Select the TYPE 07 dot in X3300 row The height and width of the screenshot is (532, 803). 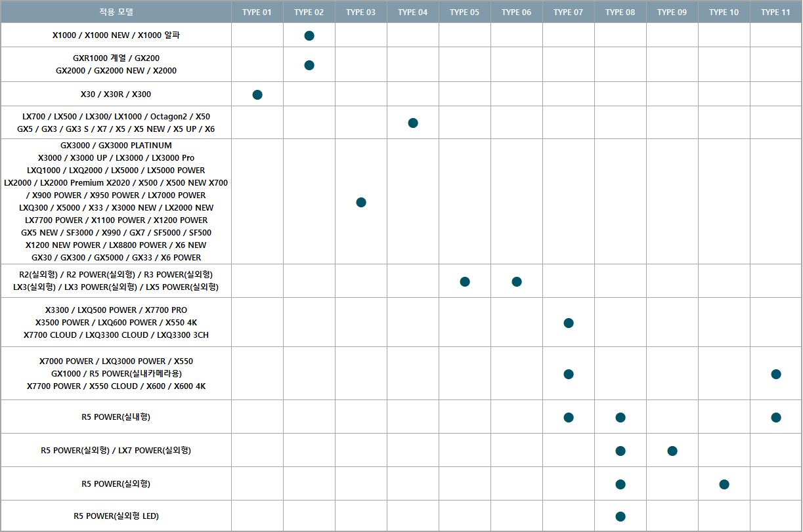pyautogui.click(x=569, y=323)
